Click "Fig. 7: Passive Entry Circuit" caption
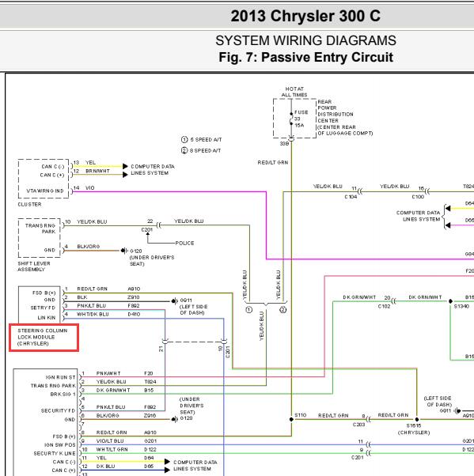The height and width of the screenshot is (476, 474). tap(305, 57)
